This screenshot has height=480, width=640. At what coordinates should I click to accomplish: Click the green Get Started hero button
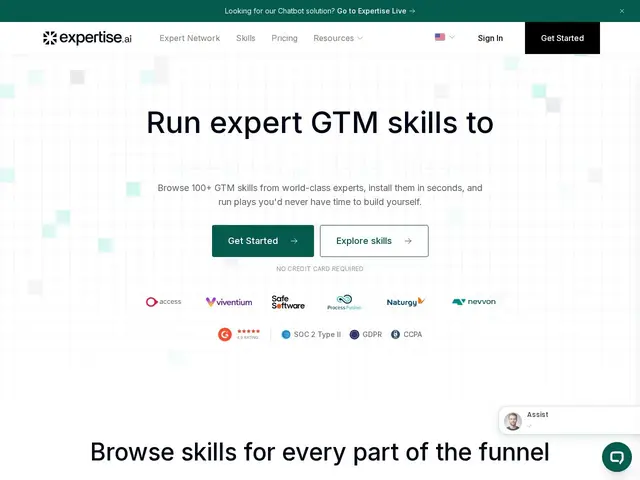pyautogui.click(x=263, y=241)
